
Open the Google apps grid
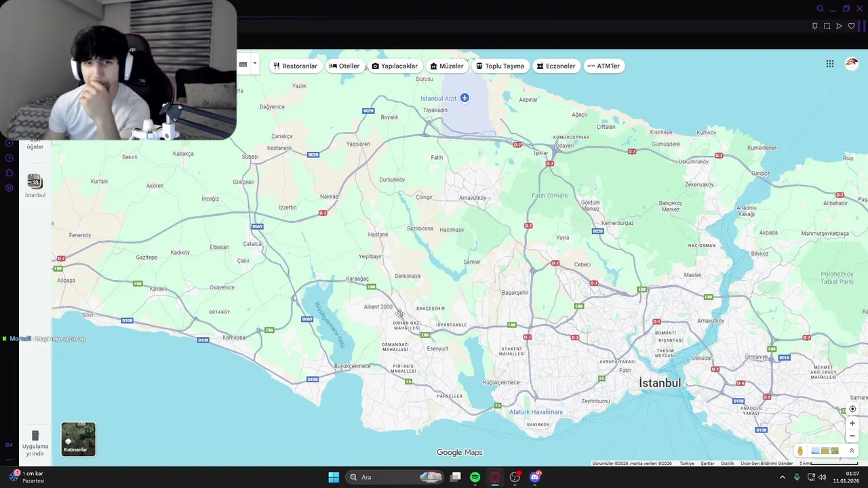pos(829,64)
